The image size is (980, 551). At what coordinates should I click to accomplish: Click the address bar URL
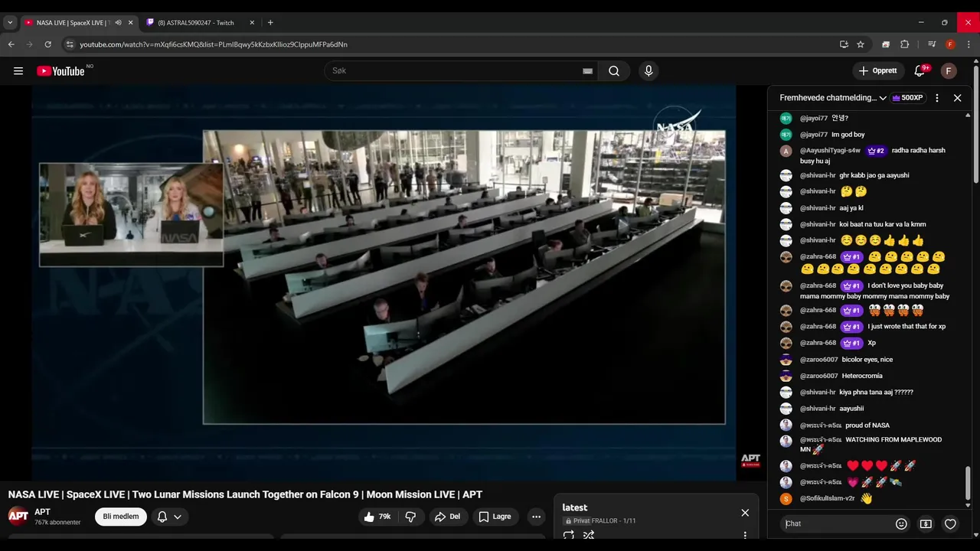[x=214, y=44]
